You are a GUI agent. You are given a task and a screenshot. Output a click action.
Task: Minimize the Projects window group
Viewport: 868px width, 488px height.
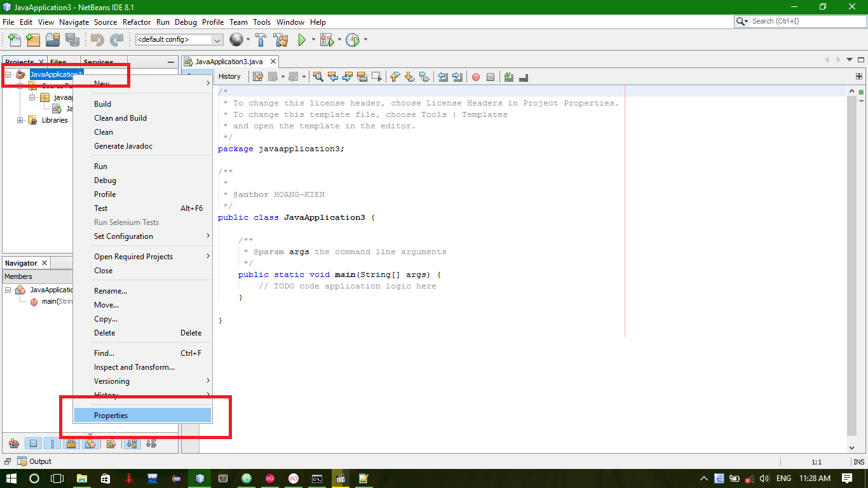click(171, 62)
